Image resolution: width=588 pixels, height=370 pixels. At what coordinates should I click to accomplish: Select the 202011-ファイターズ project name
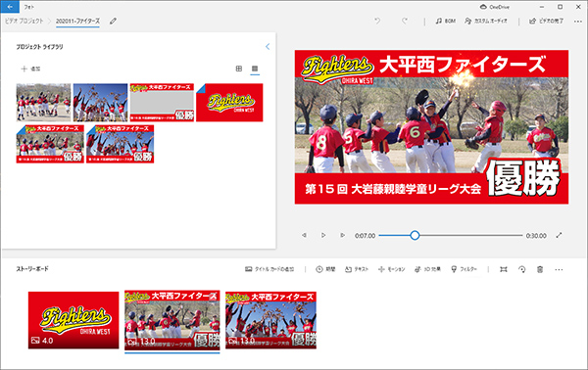coord(77,21)
